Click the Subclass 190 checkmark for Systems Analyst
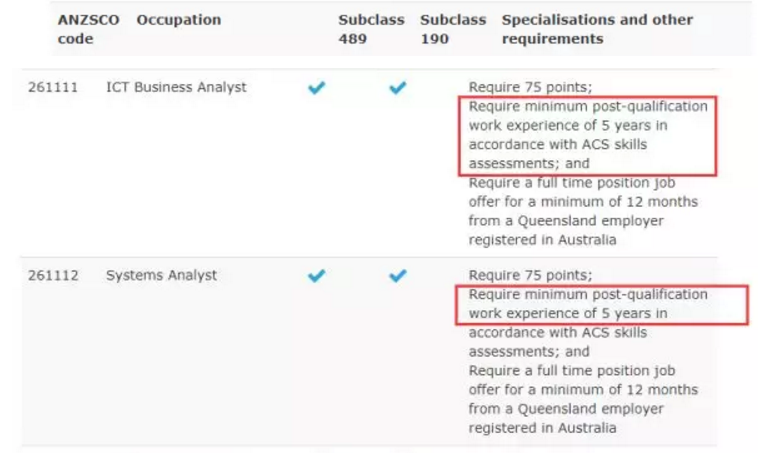This screenshot has width=758, height=453. [x=398, y=276]
